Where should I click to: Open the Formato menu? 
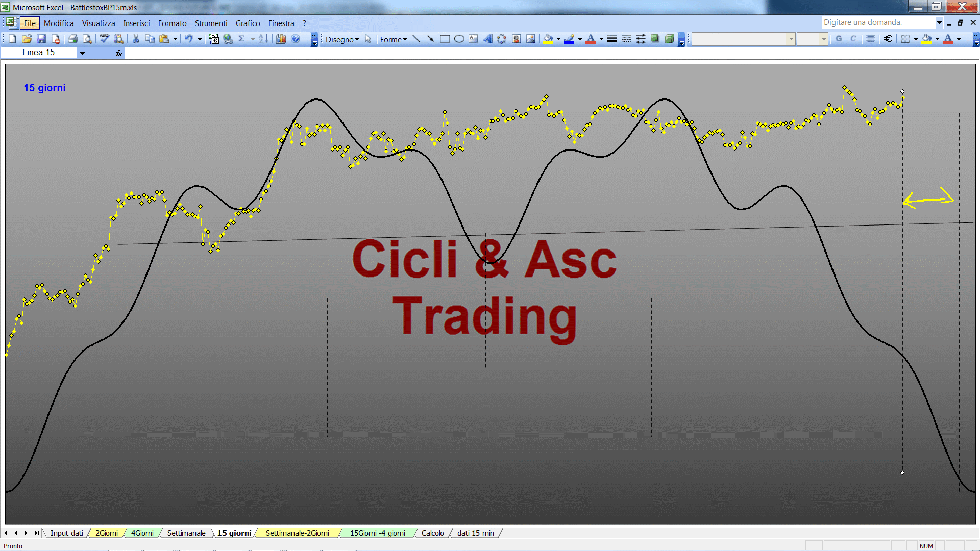[173, 23]
